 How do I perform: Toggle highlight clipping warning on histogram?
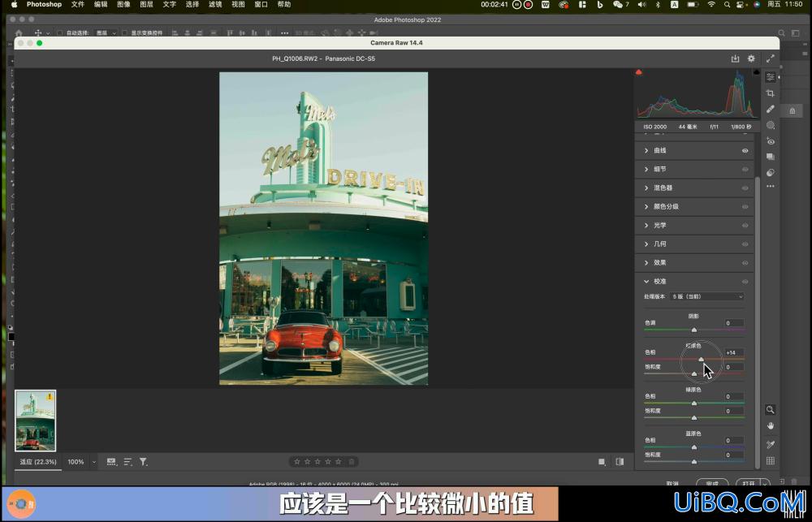(756, 72)
